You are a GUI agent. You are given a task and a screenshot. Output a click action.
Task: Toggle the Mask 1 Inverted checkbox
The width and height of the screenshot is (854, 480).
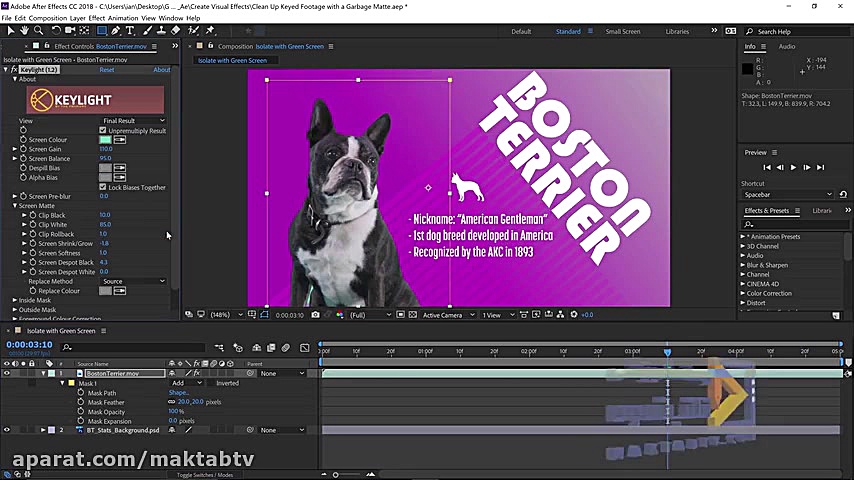pos(211,383)
